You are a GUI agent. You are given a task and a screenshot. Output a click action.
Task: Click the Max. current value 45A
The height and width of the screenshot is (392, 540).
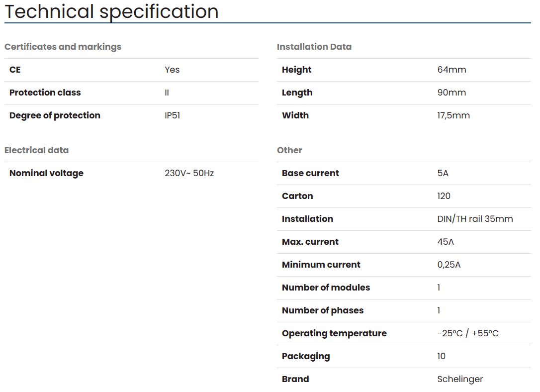(446, 242)
